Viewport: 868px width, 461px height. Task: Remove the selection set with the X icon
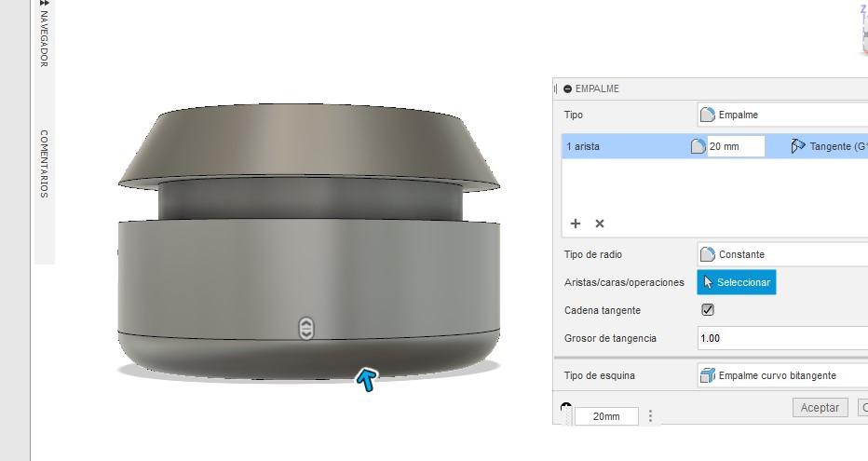point(600,223)
